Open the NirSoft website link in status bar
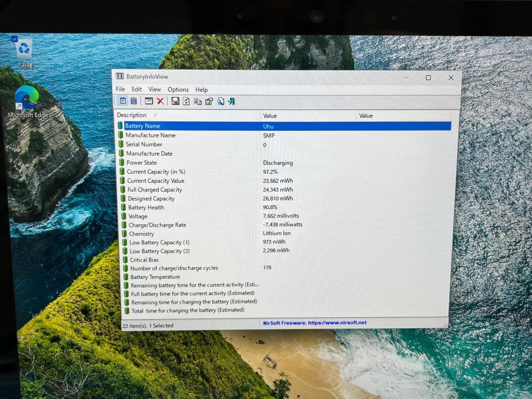Viewport: 532px width, 399px height. (315, 323)
